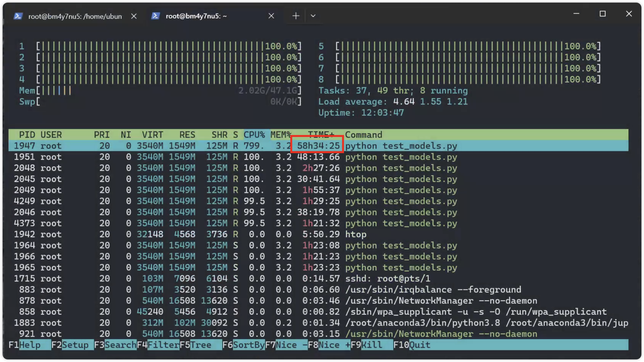Select the anaconda3 python3.8 process row
The width and height of the screenshot is (644, 362).
point(318,323)
